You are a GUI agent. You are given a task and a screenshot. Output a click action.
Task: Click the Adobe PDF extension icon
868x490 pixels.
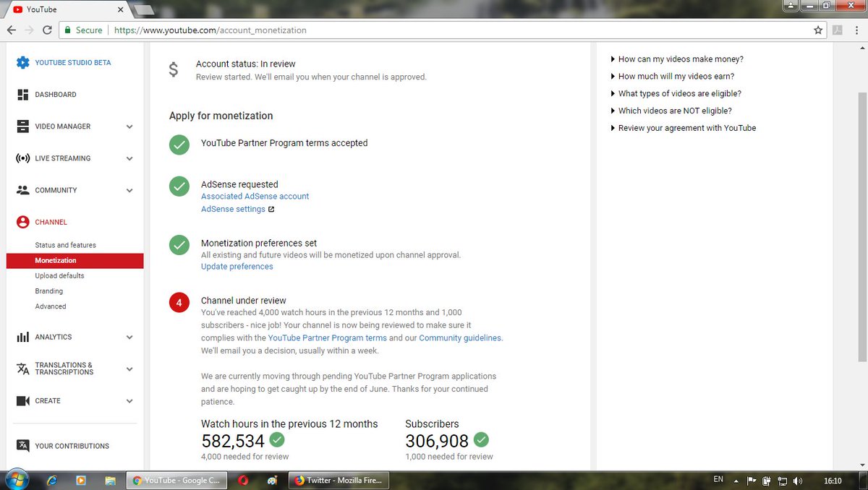(x=838, y=30)
